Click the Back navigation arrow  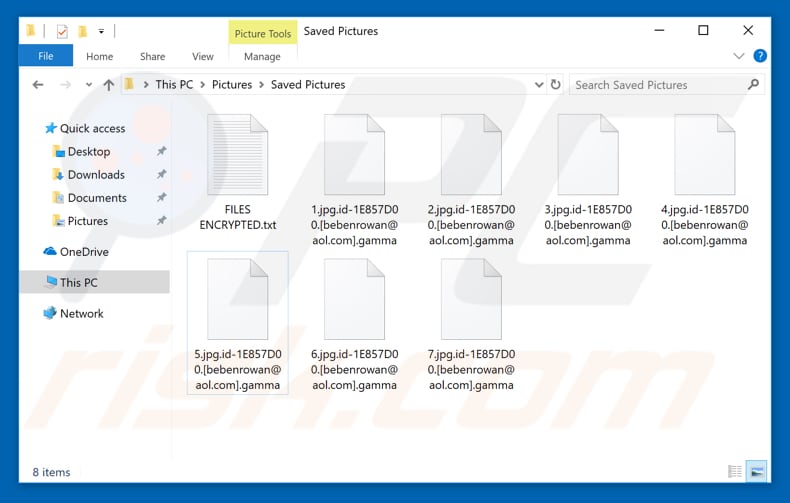point(38,85)
